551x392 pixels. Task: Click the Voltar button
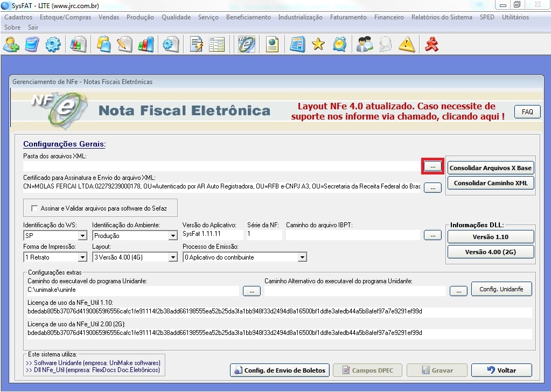[501, 370]
